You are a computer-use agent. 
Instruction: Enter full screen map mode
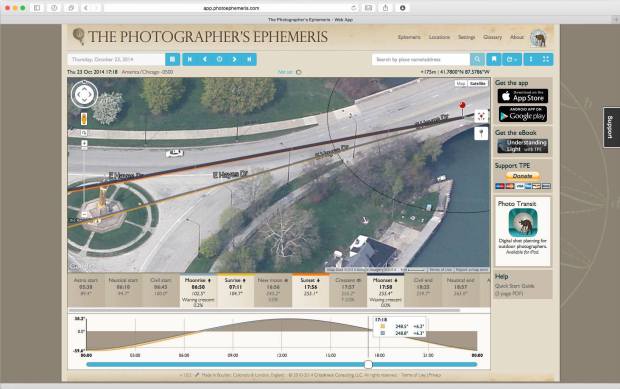coord(546,59)
